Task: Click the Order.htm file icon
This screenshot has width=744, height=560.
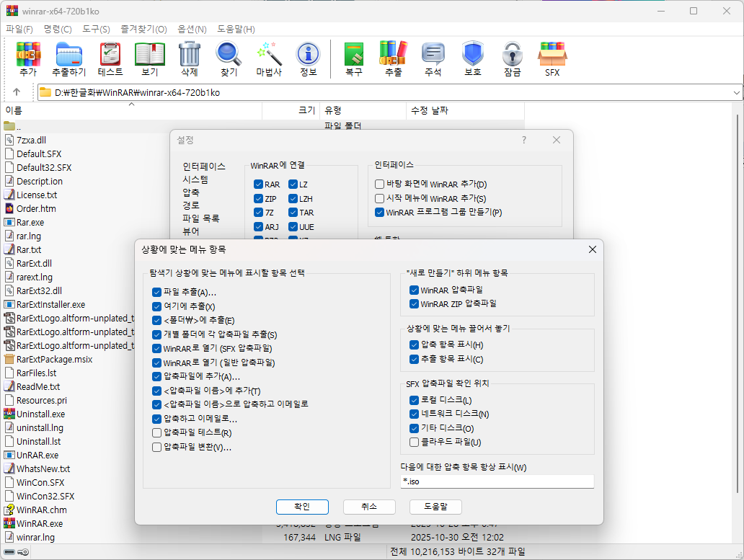Action: pos(9,208)
